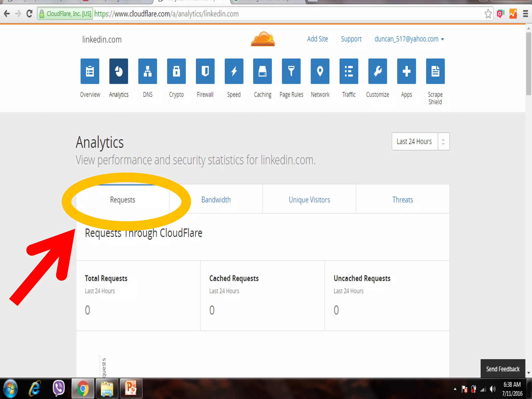Open the Speed lightning icon

[234, 71]
